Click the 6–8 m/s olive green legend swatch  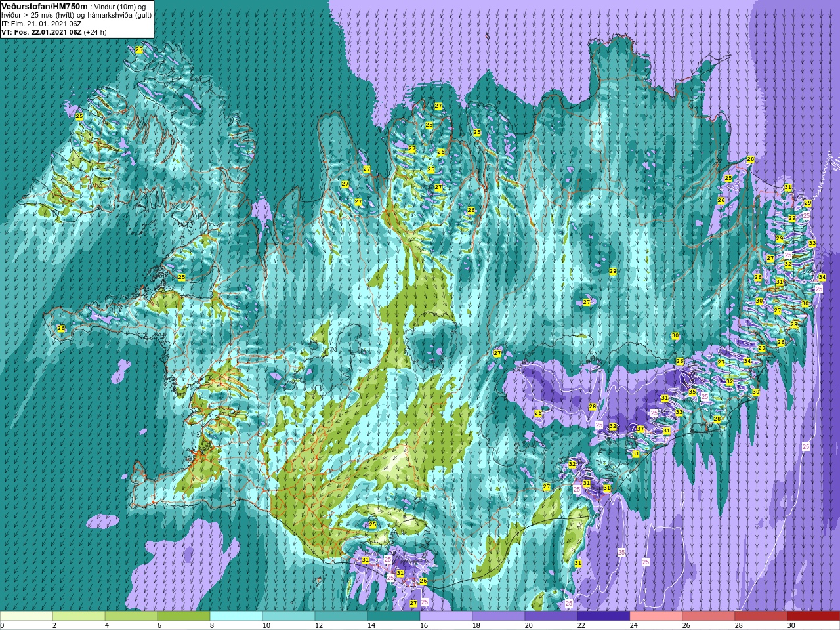point(184,616)
